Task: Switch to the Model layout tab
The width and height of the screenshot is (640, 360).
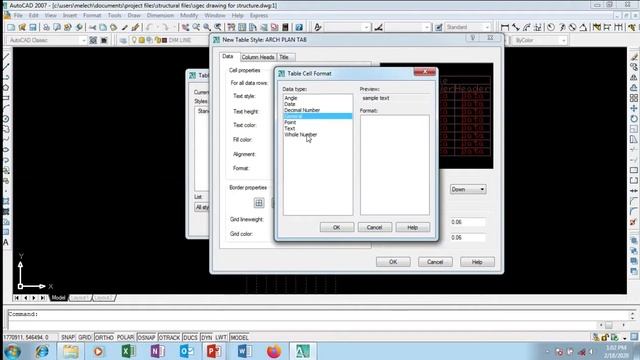Action: [58, 298]
